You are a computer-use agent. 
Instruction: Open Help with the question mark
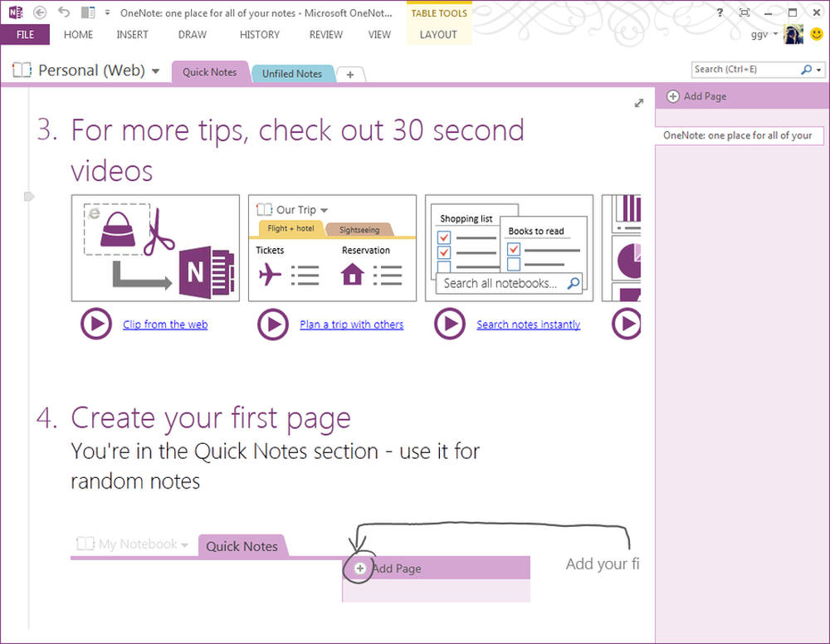(720, 12)
